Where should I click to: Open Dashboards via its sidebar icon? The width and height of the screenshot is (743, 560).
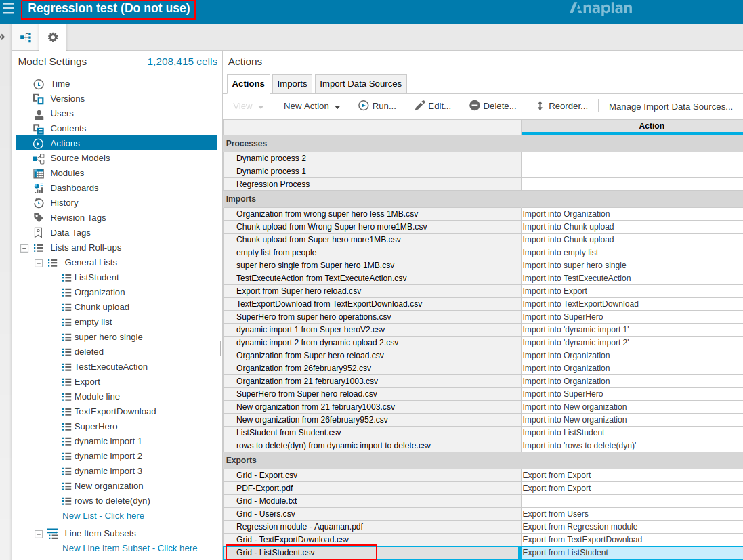[x=39, y=188]
